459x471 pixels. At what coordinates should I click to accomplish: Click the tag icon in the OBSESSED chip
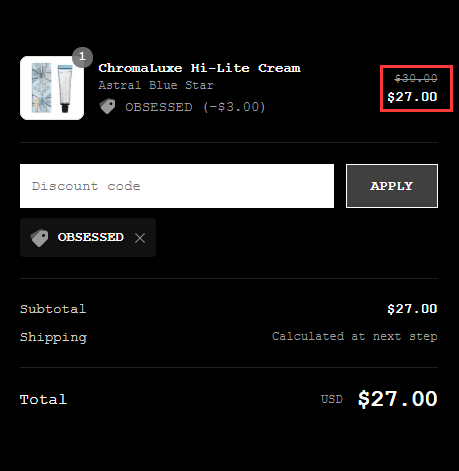(39, 238)
